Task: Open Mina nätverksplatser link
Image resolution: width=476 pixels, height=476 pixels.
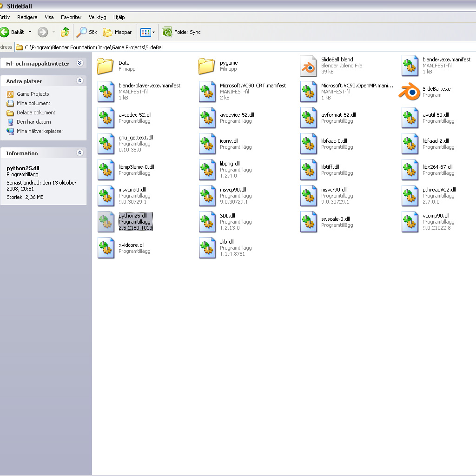Action: (40, 131)
